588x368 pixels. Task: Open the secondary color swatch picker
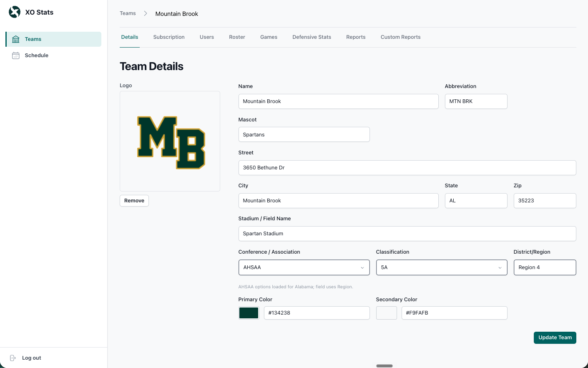(387, 313)
